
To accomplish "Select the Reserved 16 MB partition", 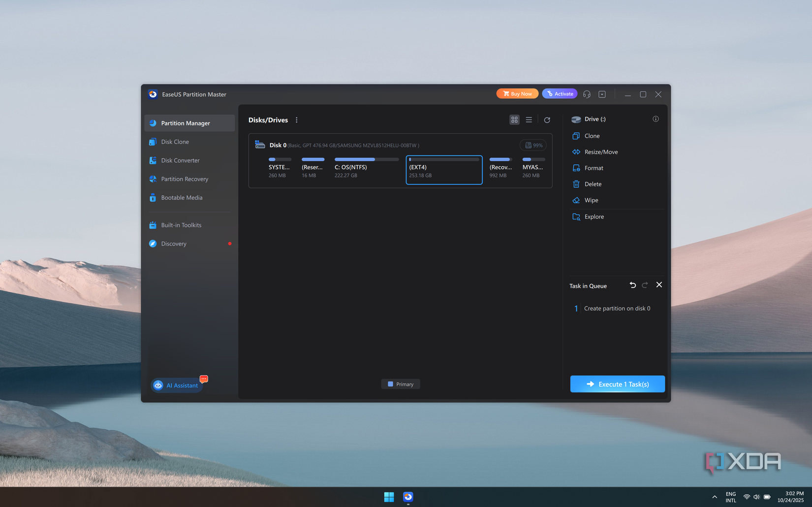I will click(x=312, y=168).
